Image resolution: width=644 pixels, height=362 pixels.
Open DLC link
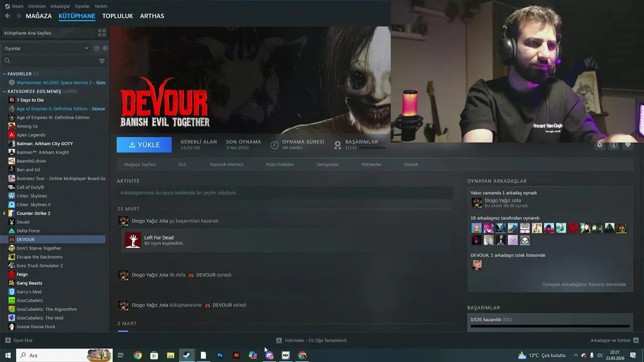click(183, 164)
